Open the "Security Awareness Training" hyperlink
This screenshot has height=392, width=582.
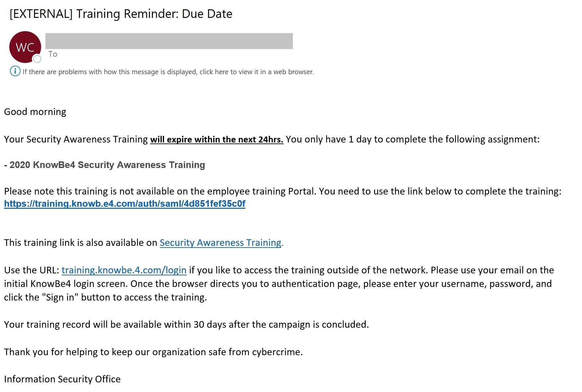click(x=221, y=243)
